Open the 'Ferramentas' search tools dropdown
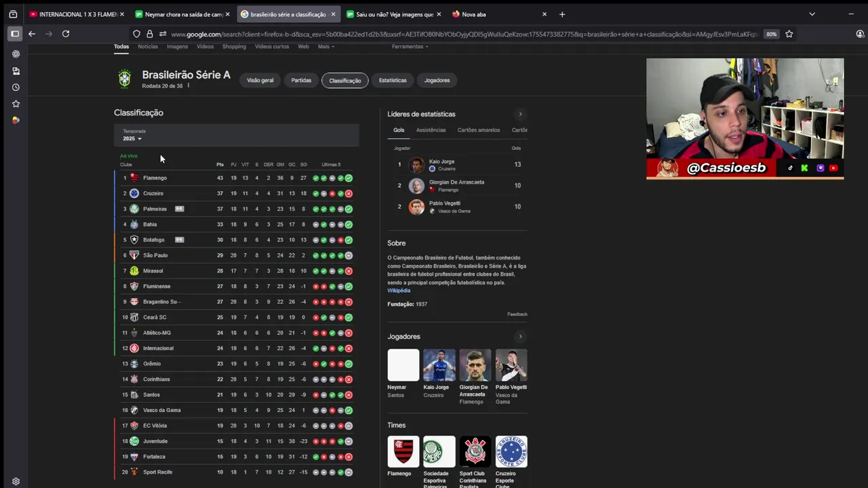 [x=410, y=47]
